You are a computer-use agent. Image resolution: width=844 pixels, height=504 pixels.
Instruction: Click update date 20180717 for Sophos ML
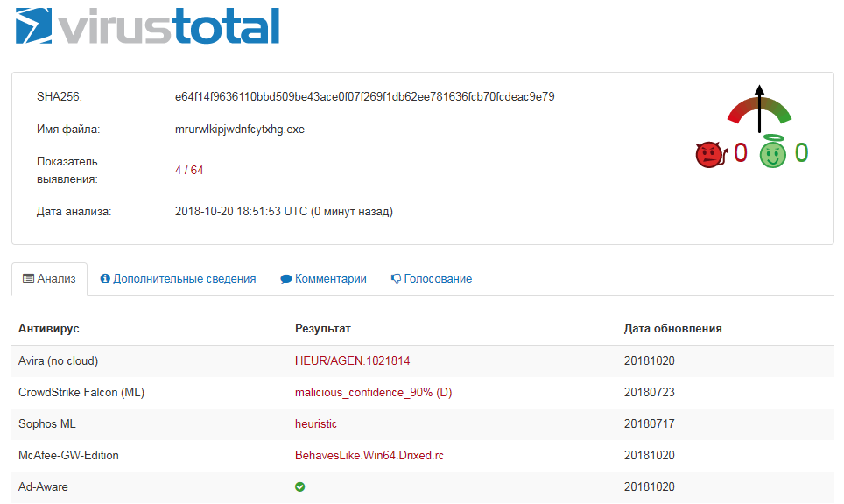[x=649, y=423]
